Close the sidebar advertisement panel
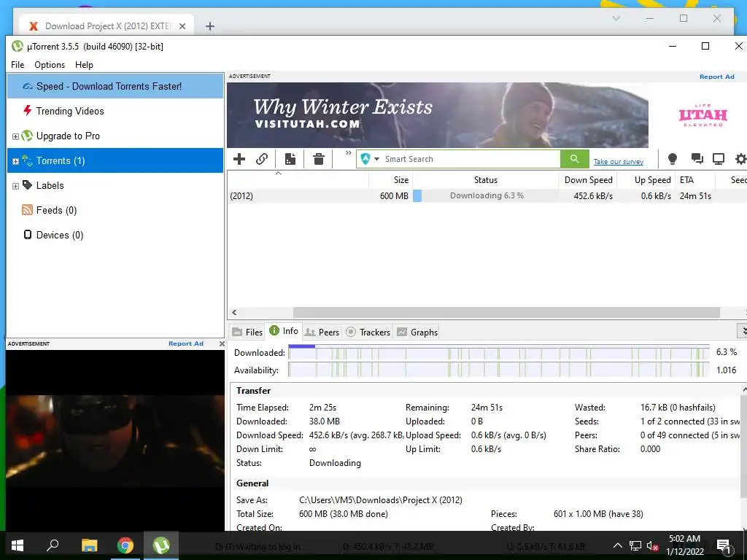747x560 pixels. pos(222,343)
